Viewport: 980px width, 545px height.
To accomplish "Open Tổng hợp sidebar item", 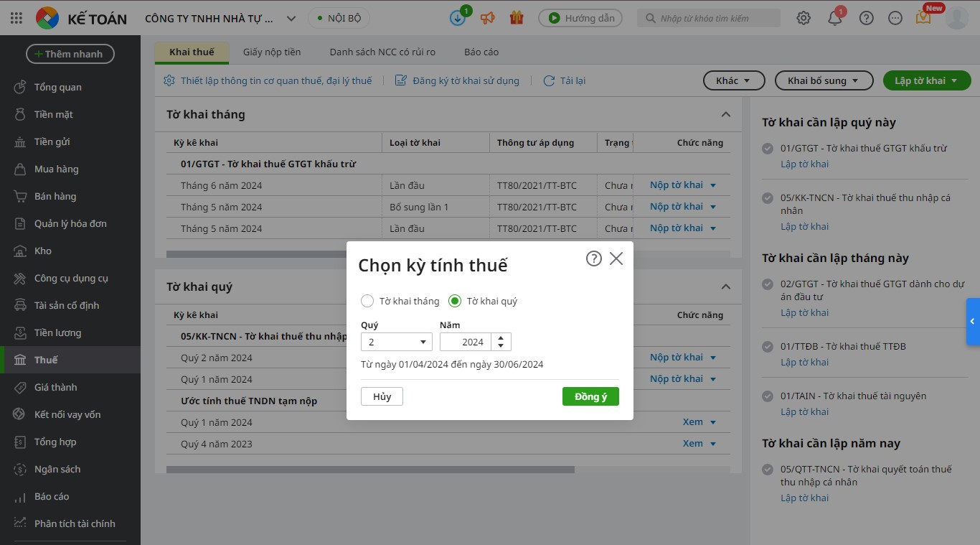I will coord(70,442).
